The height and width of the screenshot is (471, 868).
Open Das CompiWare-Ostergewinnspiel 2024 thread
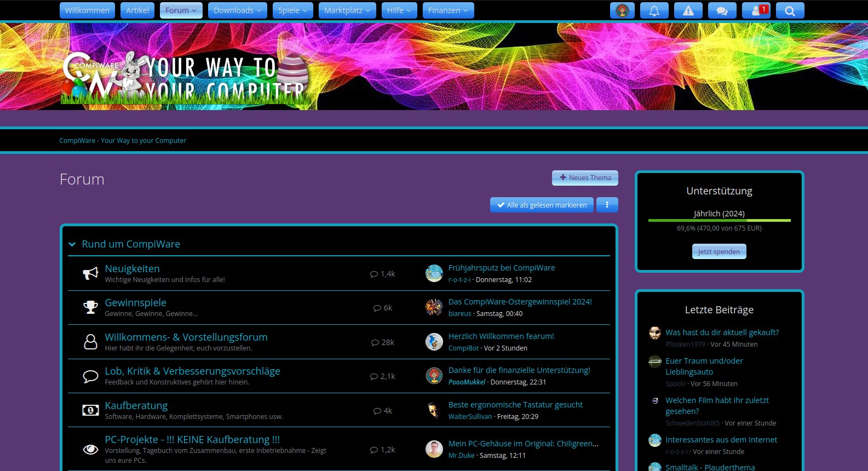click(x=520, y=302)
